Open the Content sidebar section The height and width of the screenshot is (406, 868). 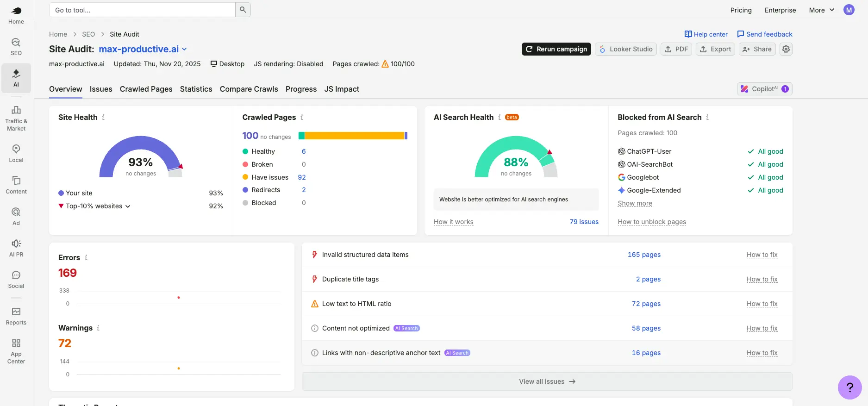click(16, 185)
